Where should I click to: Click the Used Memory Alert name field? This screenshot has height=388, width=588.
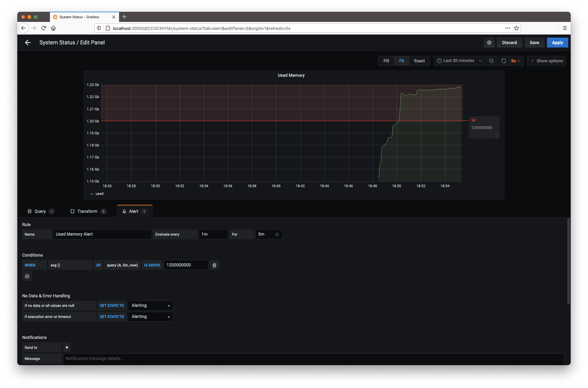pyautogui.click(x=102, y=234)
